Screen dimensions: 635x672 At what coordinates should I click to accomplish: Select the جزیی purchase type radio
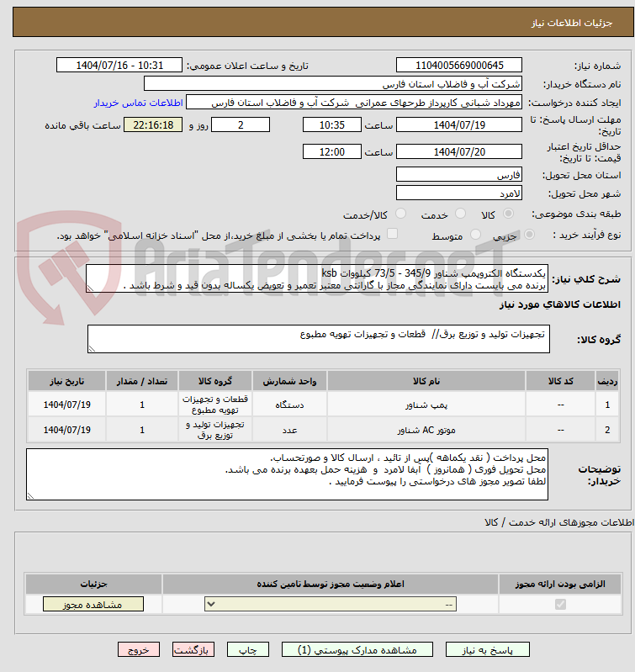(530, 235)
